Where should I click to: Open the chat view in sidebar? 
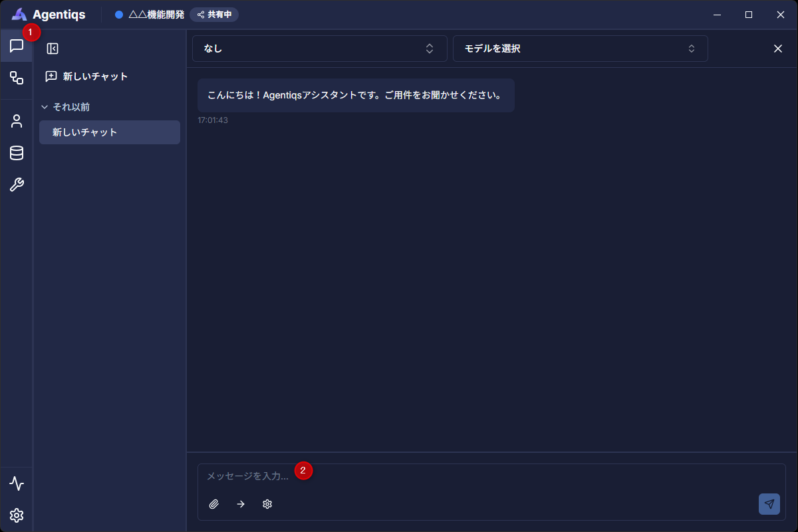click(17, 46)
